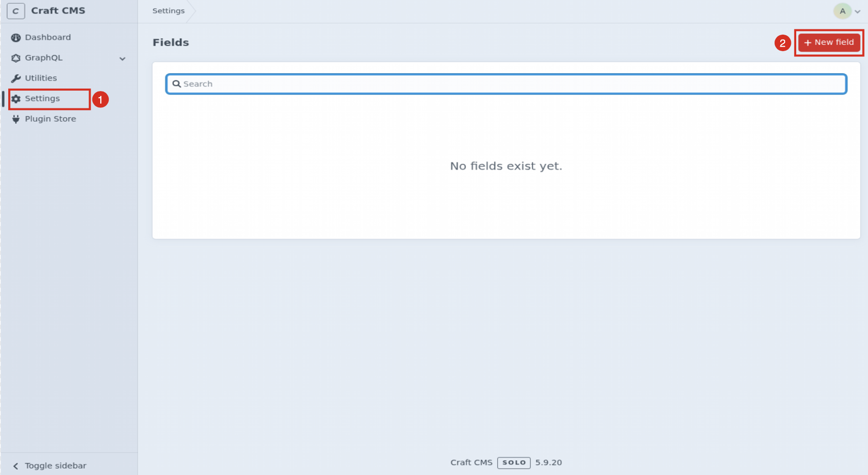The image size is (868, 475).
Task: Click the Settings gear icon
Action: point(16,99)
